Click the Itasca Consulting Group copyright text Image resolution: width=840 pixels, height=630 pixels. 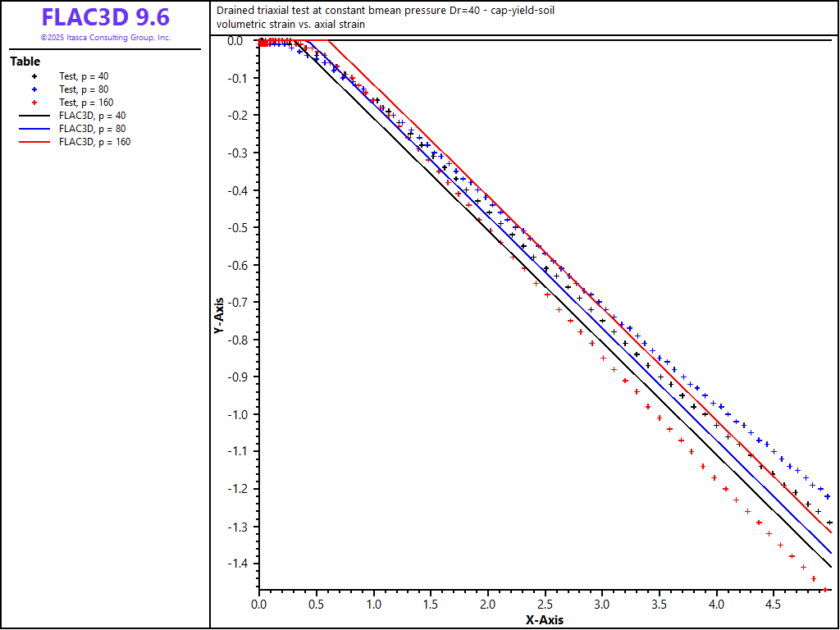[x=105, y=38]
